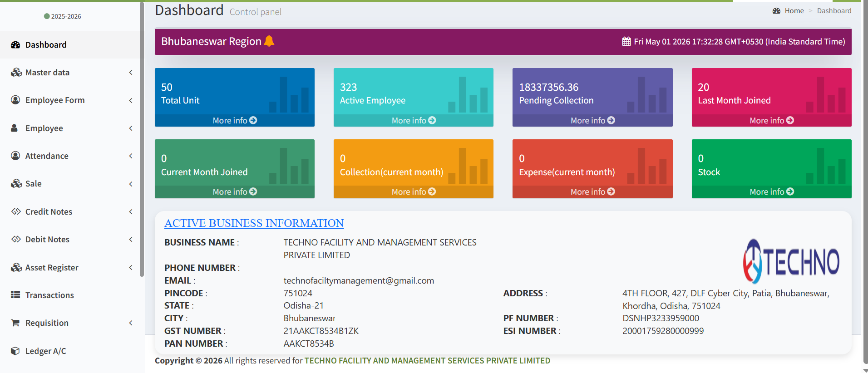
Task: Open More info on Pending Collection card
Action: [592, 120]
